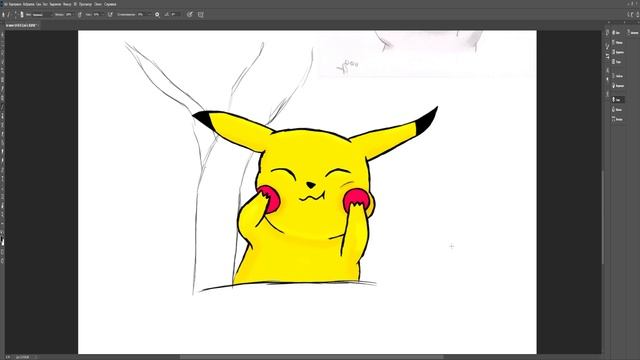
Task: Click the brush flow value field
Action: 97,14
